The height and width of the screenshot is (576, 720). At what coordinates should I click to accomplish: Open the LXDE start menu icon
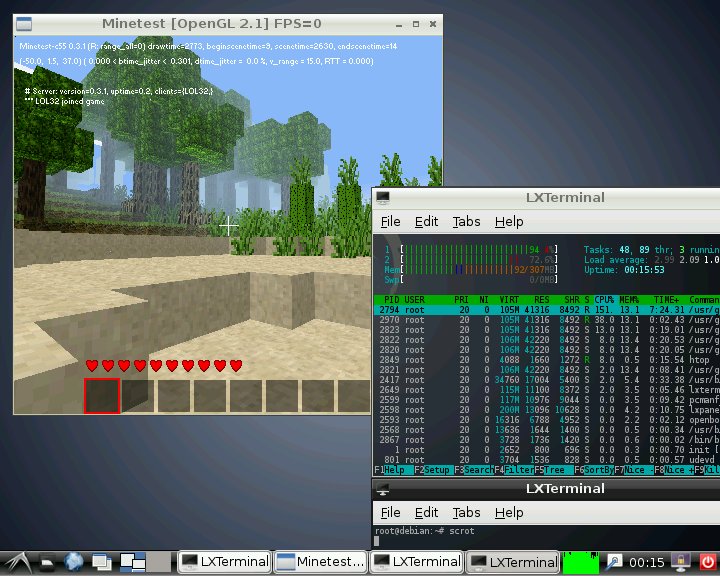(x=17, y=562)
